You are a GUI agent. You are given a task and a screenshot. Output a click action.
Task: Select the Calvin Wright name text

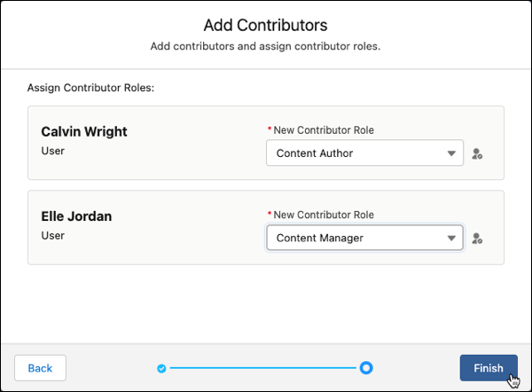click(x=84, y=131)
